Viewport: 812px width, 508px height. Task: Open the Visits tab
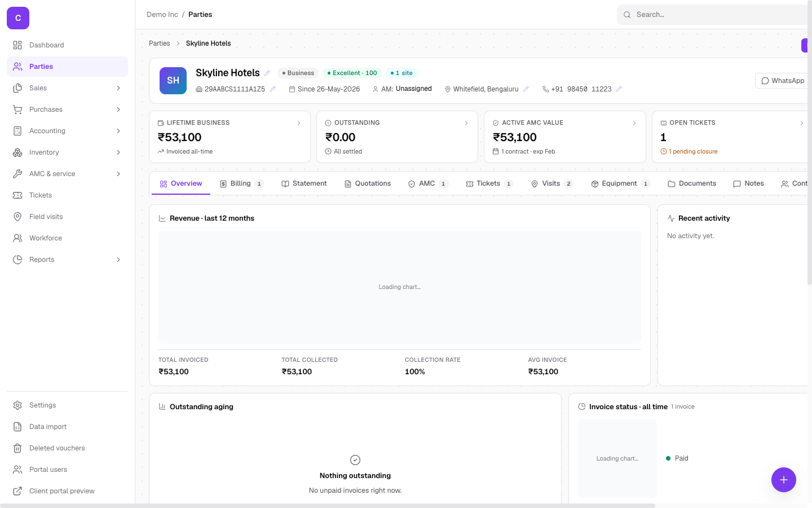(552, 183)
